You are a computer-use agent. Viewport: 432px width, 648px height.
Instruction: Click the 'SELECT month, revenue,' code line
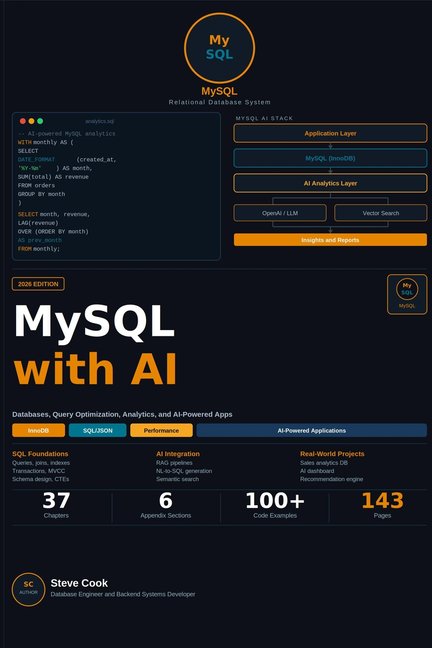pyautogui.click(x=54, y=214)
